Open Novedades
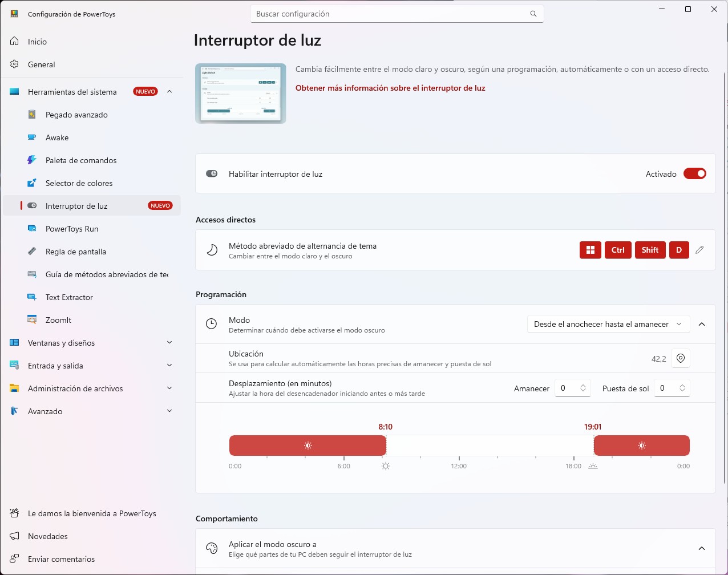The height and width of the screenshot is (575, 728). 91,536
